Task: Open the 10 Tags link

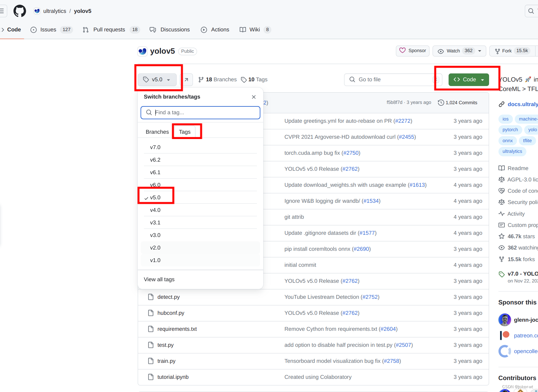Action: 254,80
